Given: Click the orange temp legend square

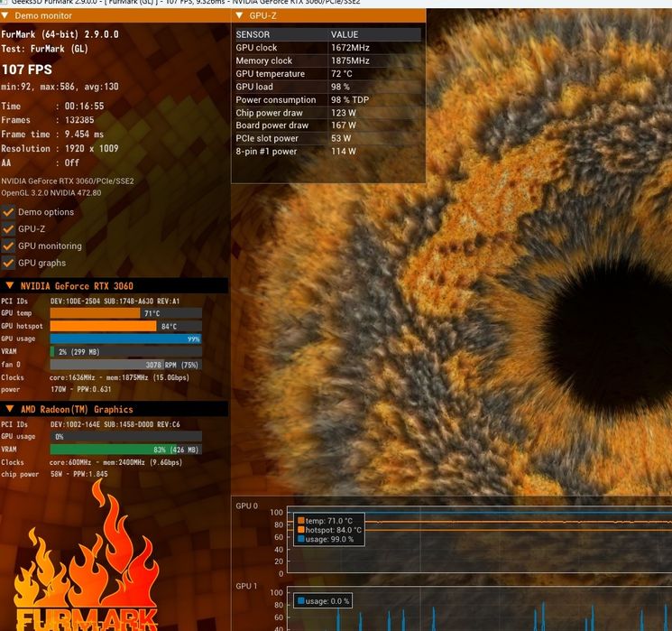Looking at the screenshot, I should [301, 520].
